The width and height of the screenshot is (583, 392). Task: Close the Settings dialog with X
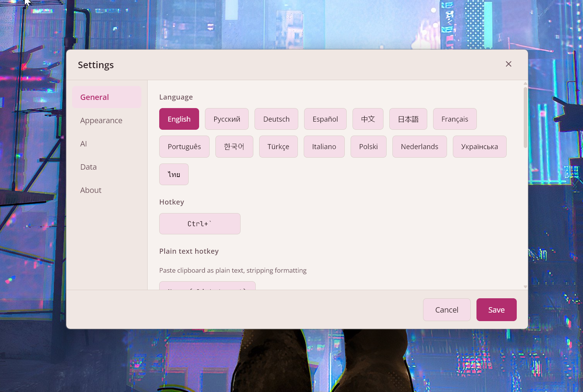pos(508,64)
